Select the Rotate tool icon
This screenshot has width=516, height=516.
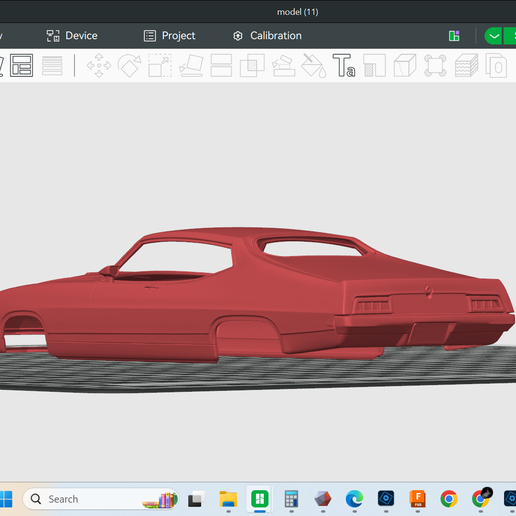[x=129, y=65]
